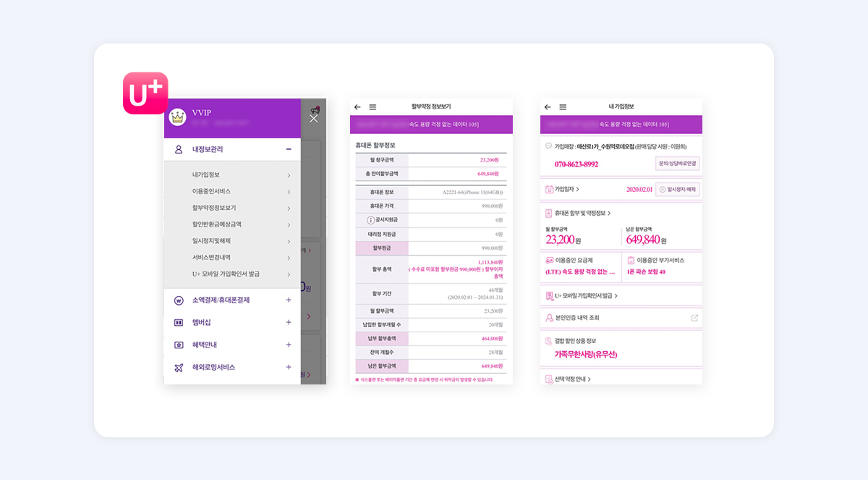Click the VVIP crown icon
The width and height of the screenshot is (868, 480).
177,117
